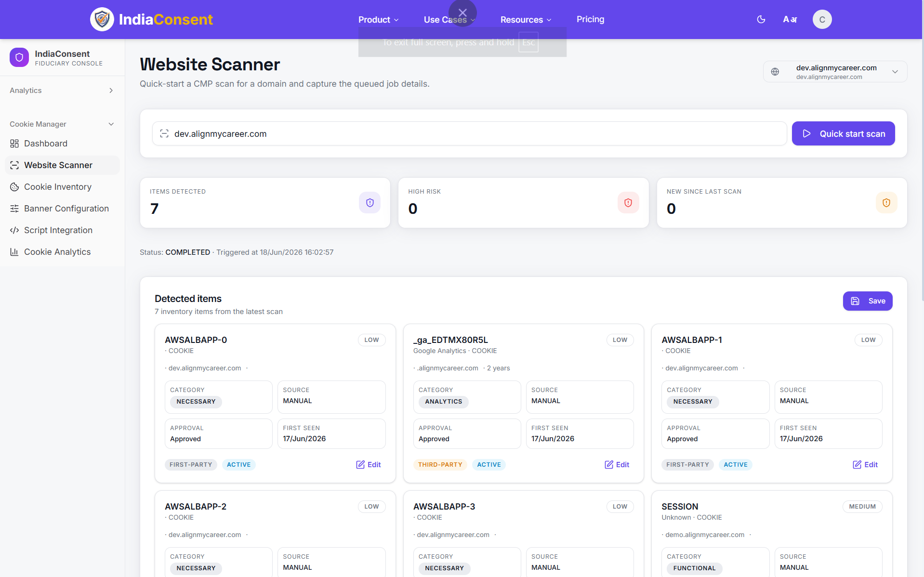Click the THIRD-PARTY tag on _ga_EDTMX80R5L
Image resolution: width=924 pixels, height=577 pixels.
pos(440,465)
